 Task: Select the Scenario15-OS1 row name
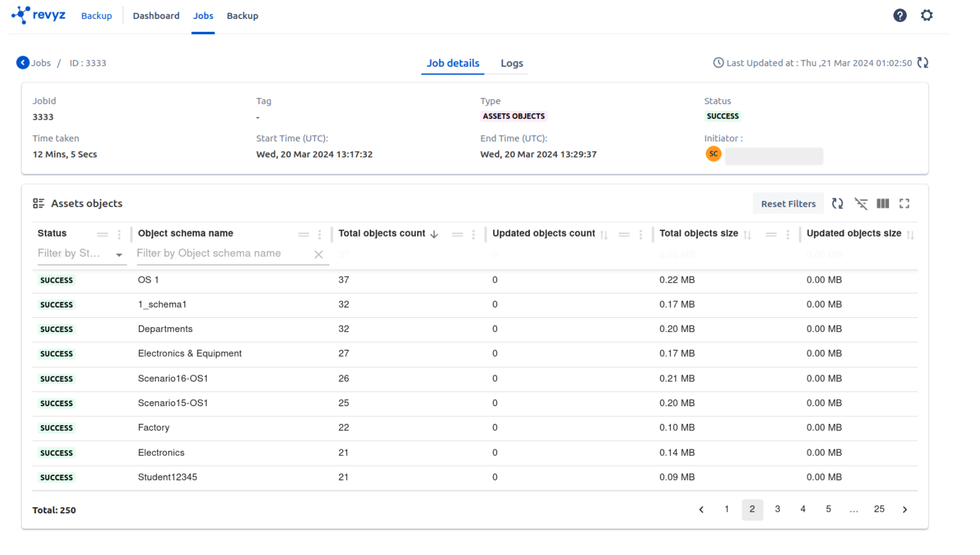coord(173,403)
